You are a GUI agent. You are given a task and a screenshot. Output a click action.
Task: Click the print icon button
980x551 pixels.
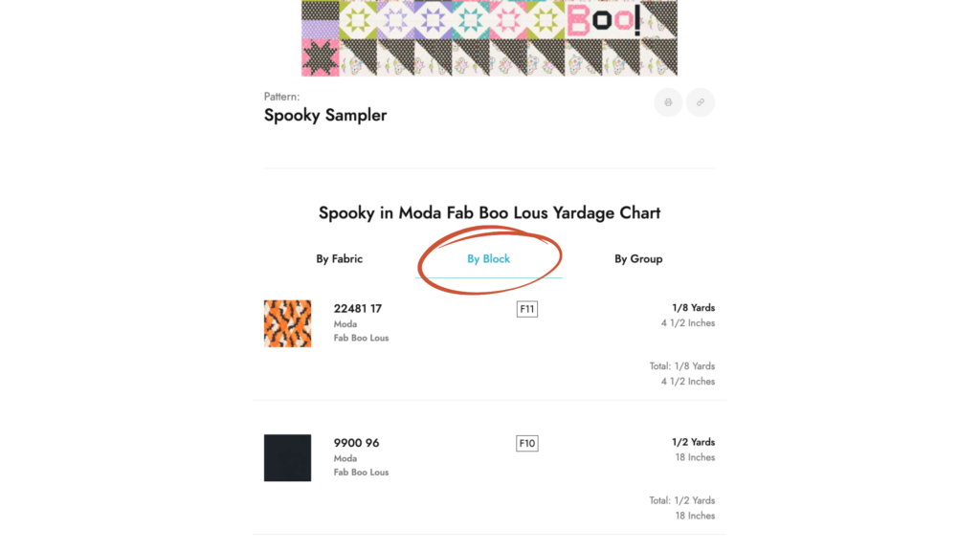668,102
